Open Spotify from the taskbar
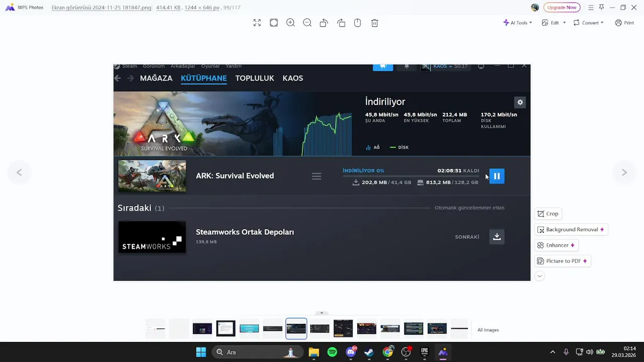Image resolution: width=644 pixels, height=362 pixels. tap(332, 352)
